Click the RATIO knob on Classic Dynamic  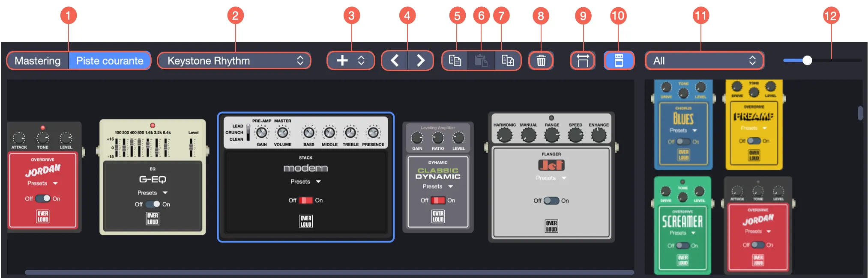pyautogui.click(x=438, y=138)
